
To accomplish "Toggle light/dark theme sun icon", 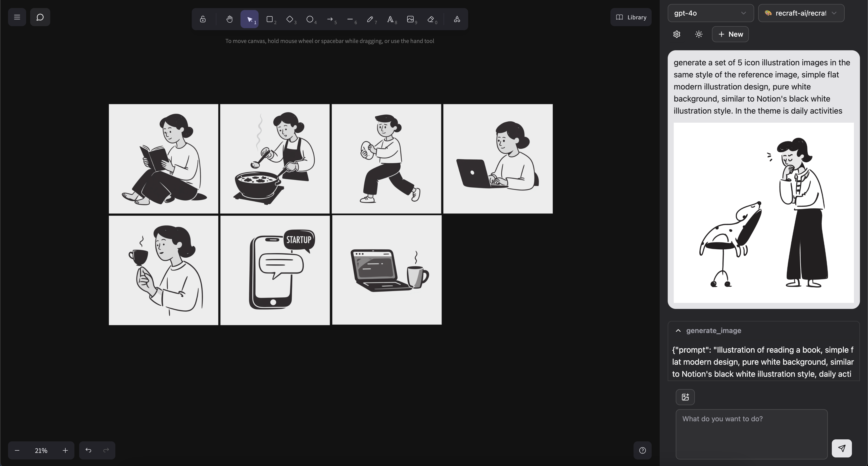I will 699,34.
